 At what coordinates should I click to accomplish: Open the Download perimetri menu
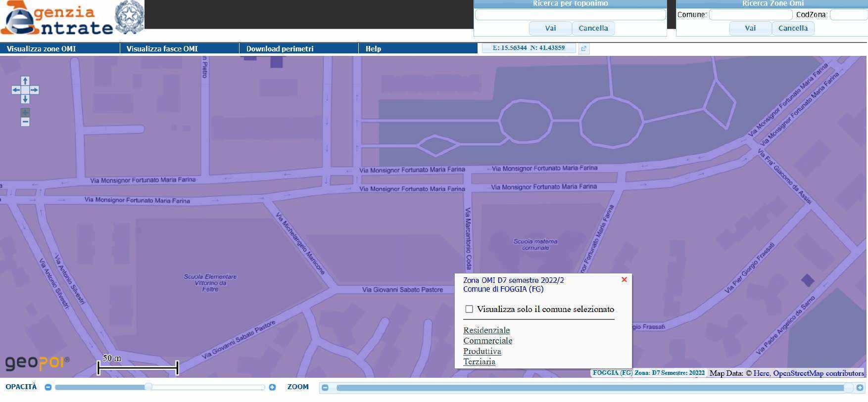coord(280,48)
